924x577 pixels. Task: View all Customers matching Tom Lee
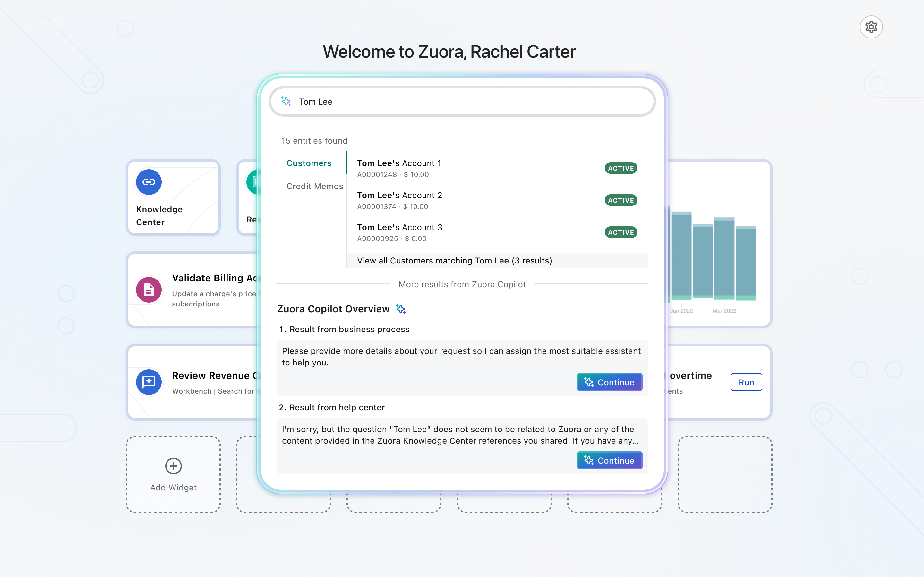[x=454, y=261]
